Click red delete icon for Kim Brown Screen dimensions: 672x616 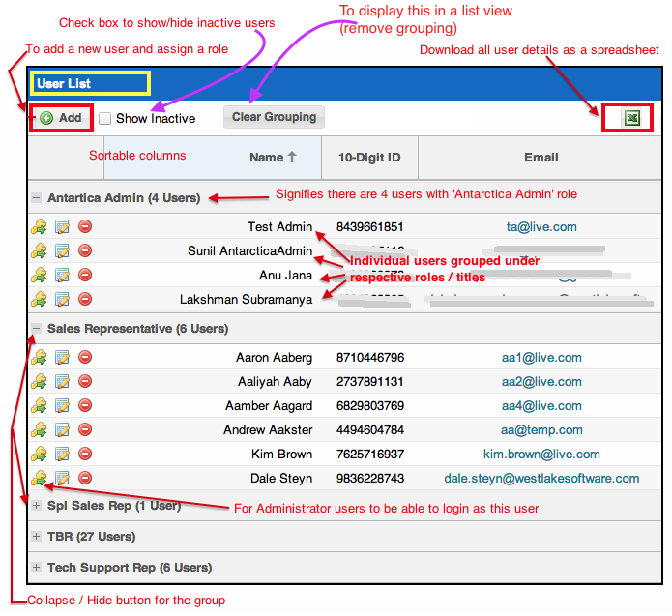click(x=85, y=454)
